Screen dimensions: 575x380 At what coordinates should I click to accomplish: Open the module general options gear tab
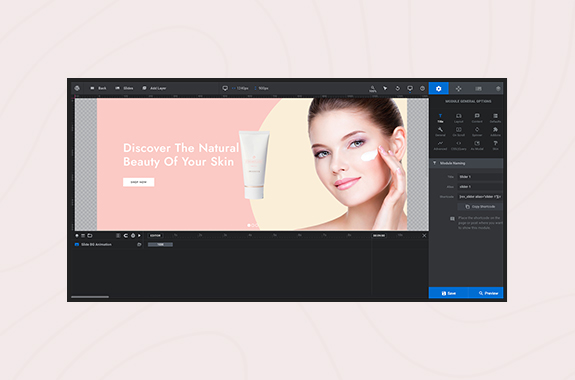click(438, 88)
